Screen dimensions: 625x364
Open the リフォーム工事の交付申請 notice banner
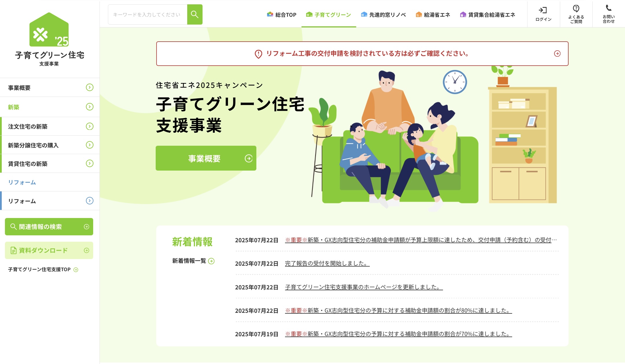(x=362, y=53)
